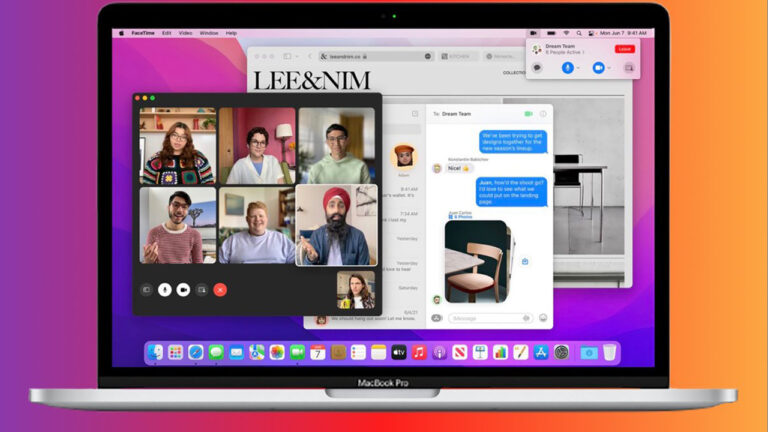The image size is (768, 432).
Task: Open Photos from the Dock
Action: tap(277, 353)
